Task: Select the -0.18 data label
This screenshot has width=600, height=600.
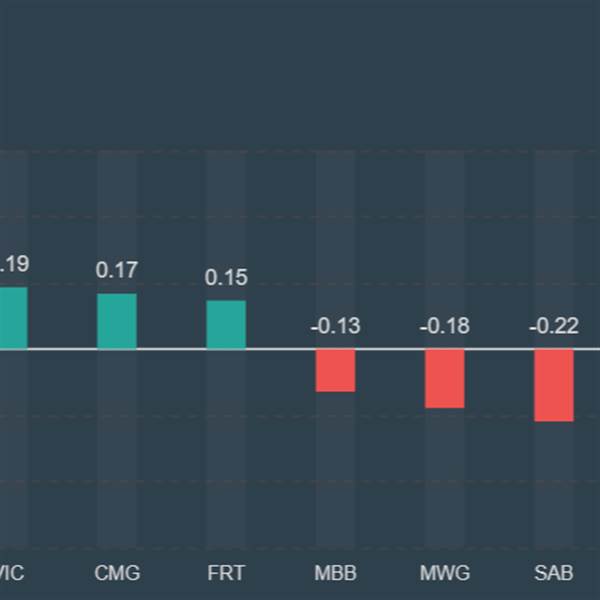Action: pos(444,326)
